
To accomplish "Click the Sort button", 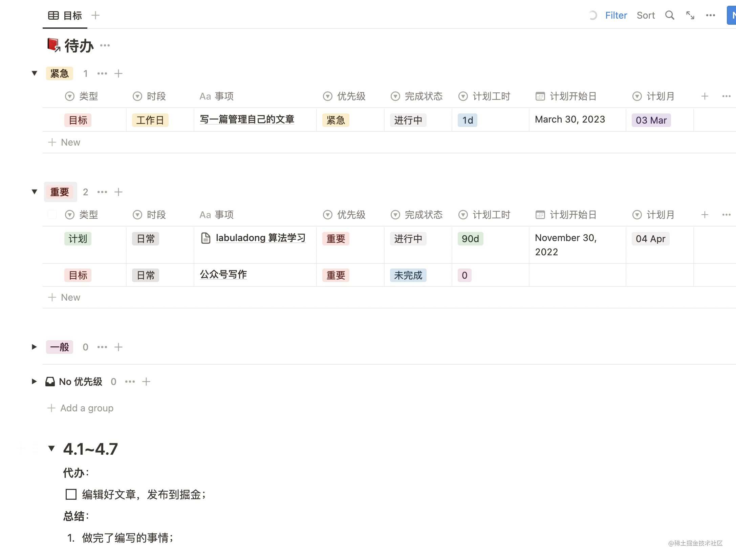I will 645,15.
